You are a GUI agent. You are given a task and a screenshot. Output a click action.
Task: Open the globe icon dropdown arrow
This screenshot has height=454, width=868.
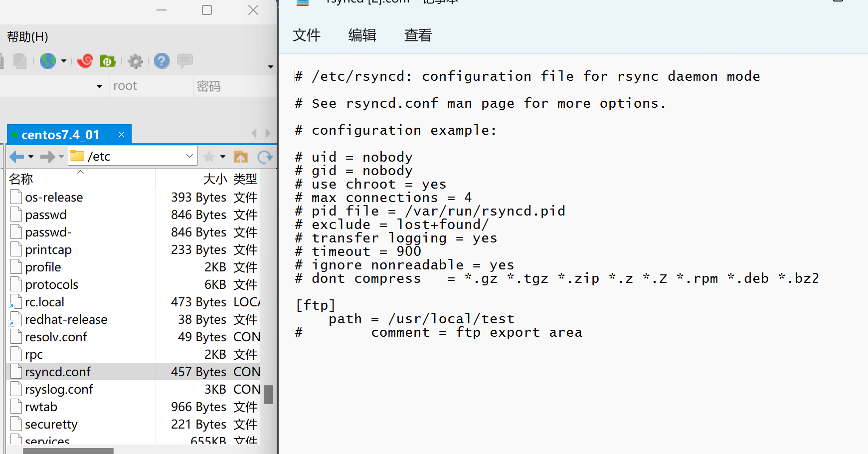point(64,61)
